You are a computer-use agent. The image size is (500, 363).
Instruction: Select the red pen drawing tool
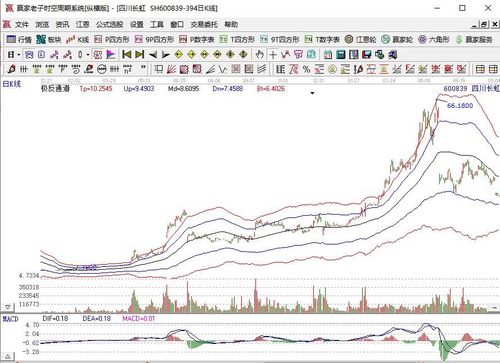tap(11, 69)
